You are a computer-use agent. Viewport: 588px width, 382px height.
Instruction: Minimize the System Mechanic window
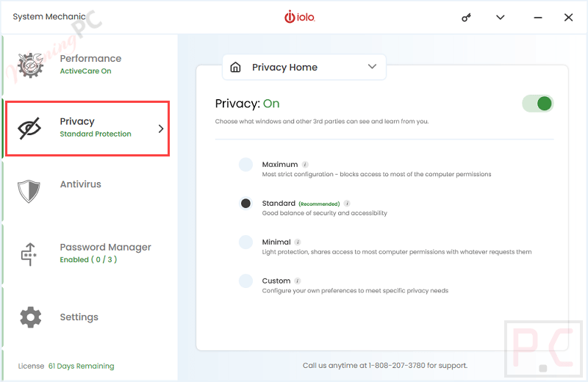coord(538,18)
